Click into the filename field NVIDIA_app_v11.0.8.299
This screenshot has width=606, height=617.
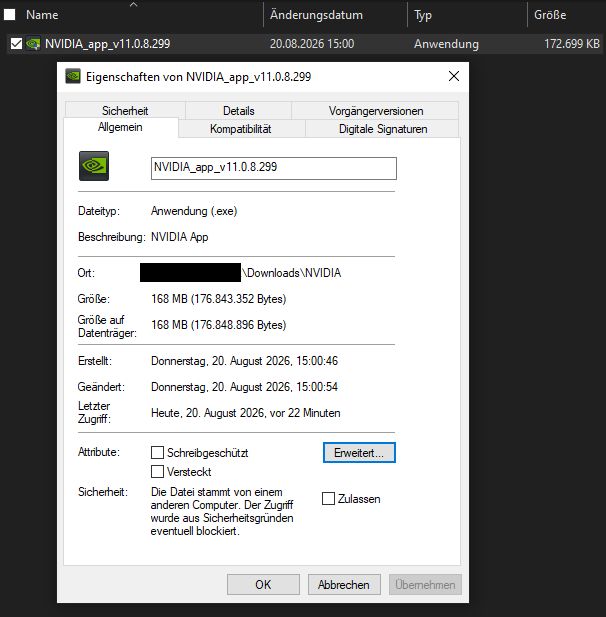coord(274,168)
